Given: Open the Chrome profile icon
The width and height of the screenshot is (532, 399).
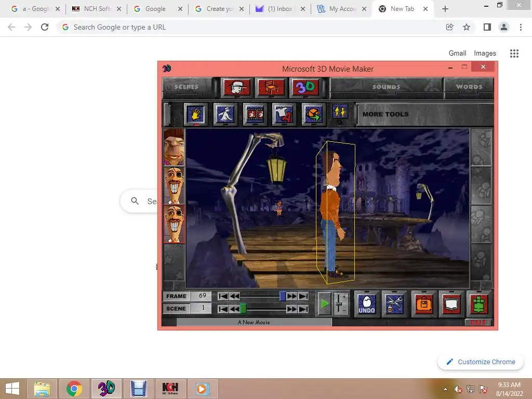Looking at the screenshot, I should coord(504,27).
